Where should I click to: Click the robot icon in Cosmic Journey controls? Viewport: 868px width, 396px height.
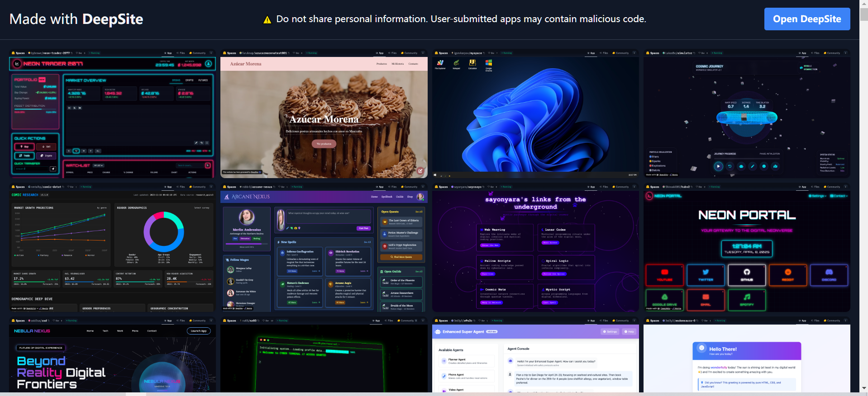[741, 166]
